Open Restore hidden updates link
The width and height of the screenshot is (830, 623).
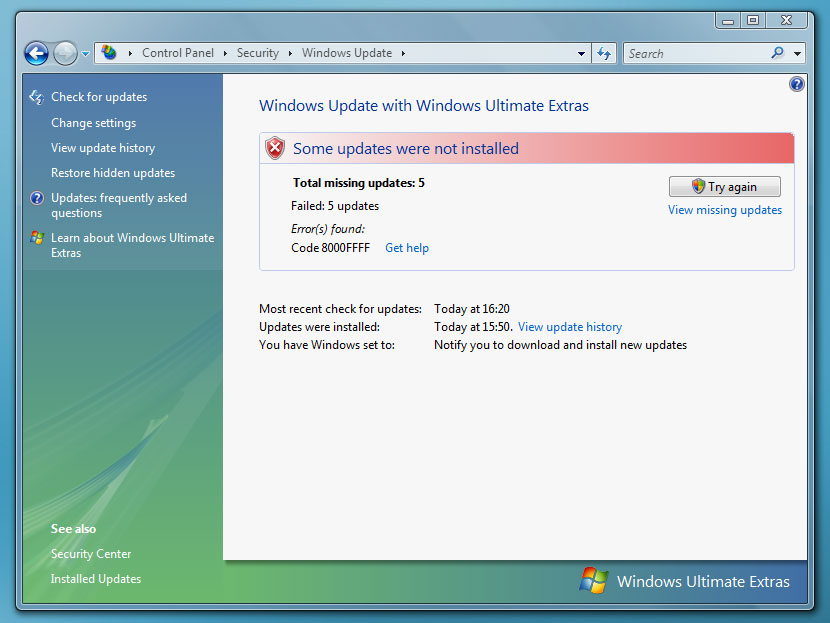pyautogui.click(x=112, y=173)
